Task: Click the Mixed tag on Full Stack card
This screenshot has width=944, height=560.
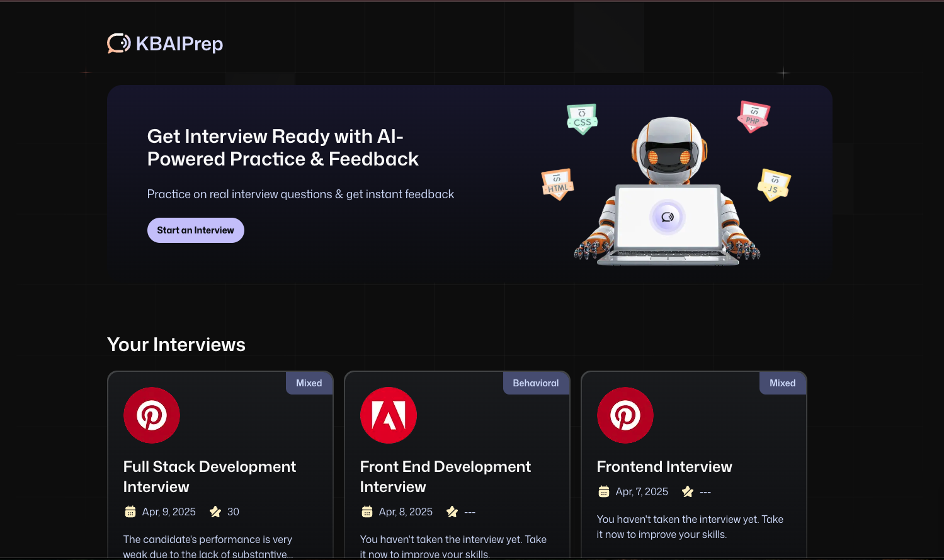Action: pyautogui.click(x=309, y=383)
